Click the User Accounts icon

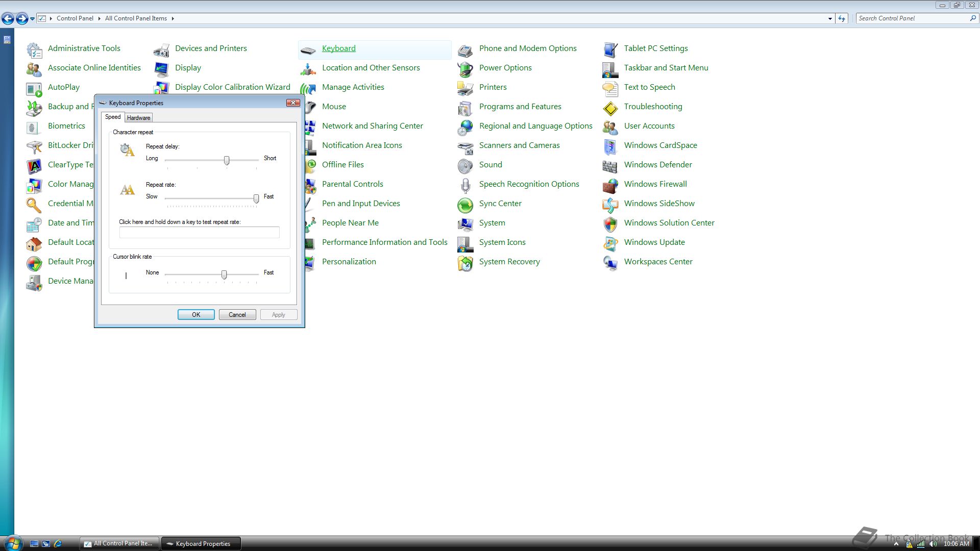pyautogui.click(x=610, y=128)
